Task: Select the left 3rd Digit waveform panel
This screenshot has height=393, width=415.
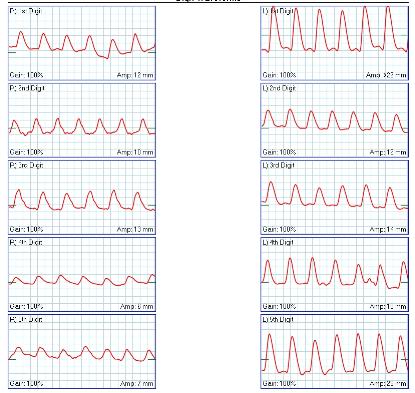Action: (x=334, y=197)
